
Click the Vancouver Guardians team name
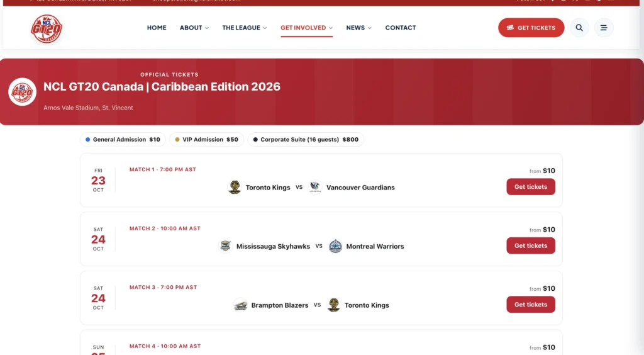point(360,188)
